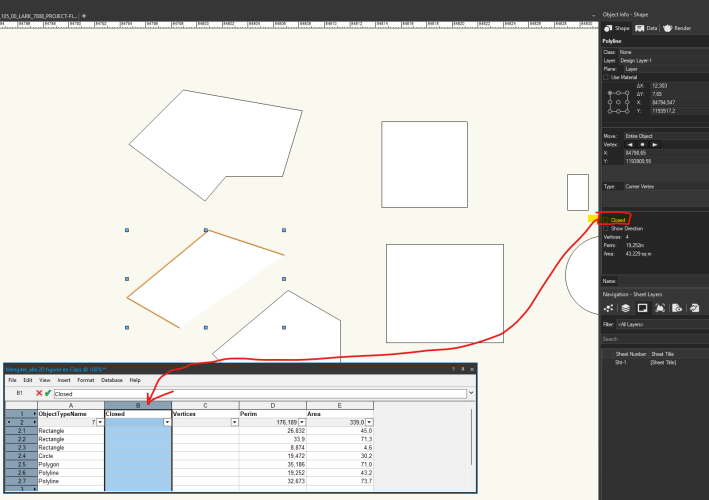Viewport: 709px width, 500px height.
Task: Toggle the Use Material checkbox
Action: click(x=605, y=77)
